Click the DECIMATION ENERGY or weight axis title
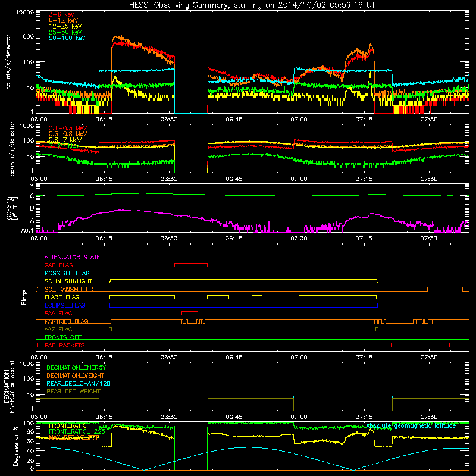 point(9,386)
